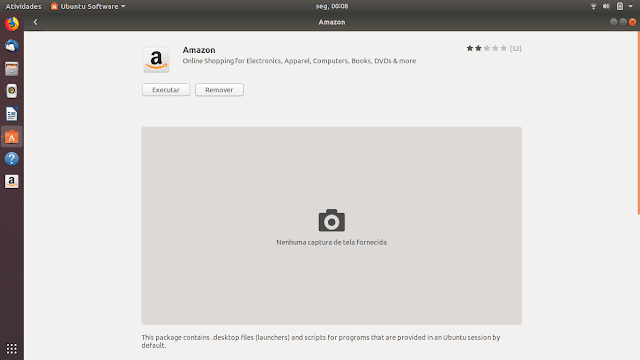640x360 pixels.
Task: Go back using the header arrow
Action: point(36,22)
